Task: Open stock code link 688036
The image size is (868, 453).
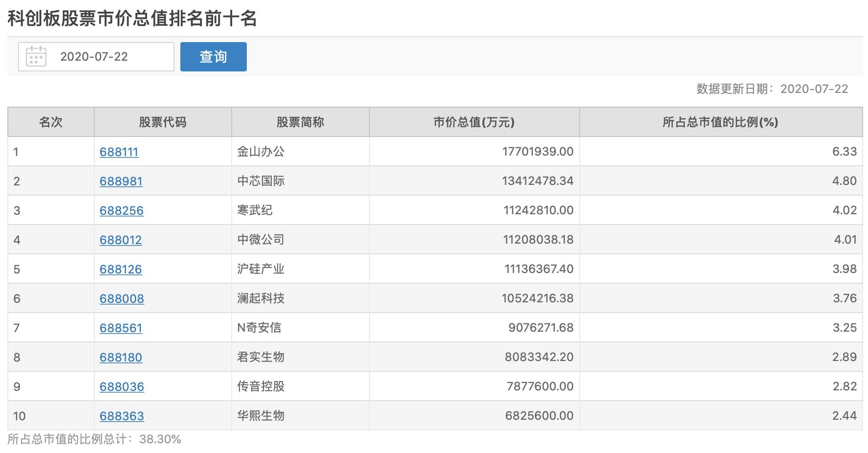Action: pyautogui.click(x=122, y=387)
